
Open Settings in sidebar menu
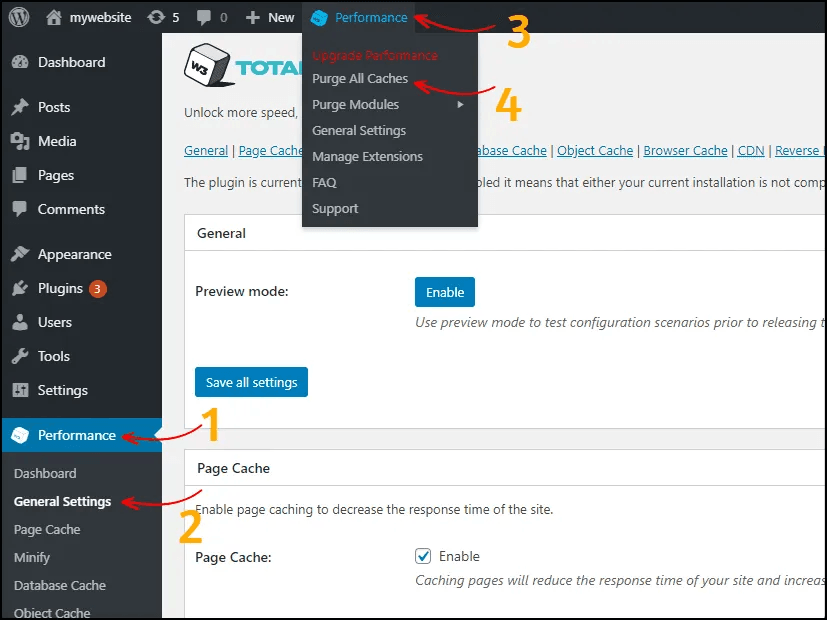pos(63,390)
